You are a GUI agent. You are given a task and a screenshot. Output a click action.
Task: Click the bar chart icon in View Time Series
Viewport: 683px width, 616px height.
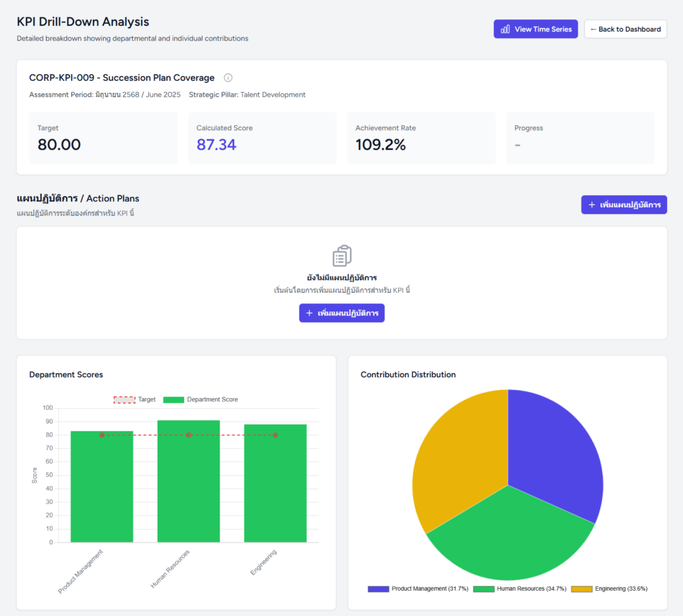[x=506, y=29]
